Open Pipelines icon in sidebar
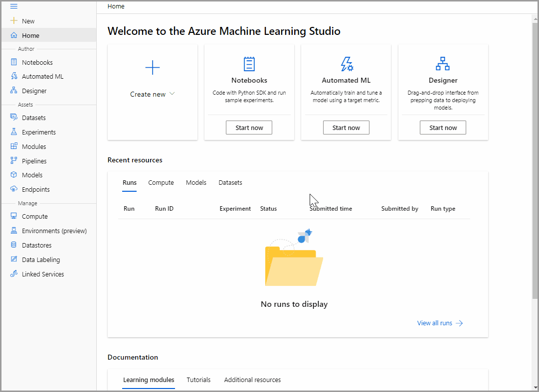 pyautogui.click(x=14, y=161)
